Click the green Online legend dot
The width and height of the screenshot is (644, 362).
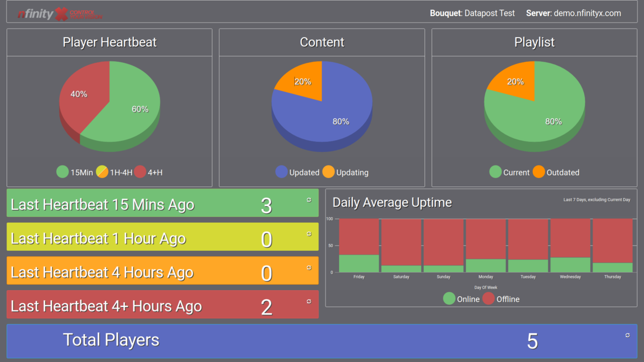click(x=449, y=298)
